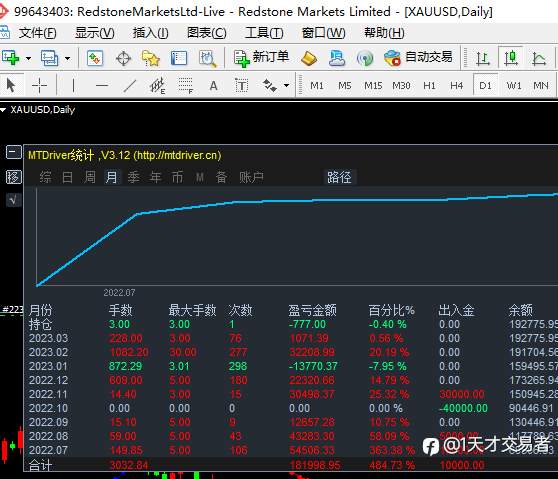This screenshot has width=558, height=479.
Task: Switch to the M stats tab
Action: tap(200, 177)
